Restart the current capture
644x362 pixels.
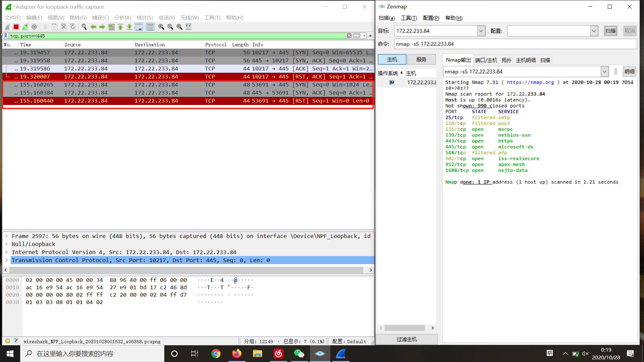coord(25,27)
